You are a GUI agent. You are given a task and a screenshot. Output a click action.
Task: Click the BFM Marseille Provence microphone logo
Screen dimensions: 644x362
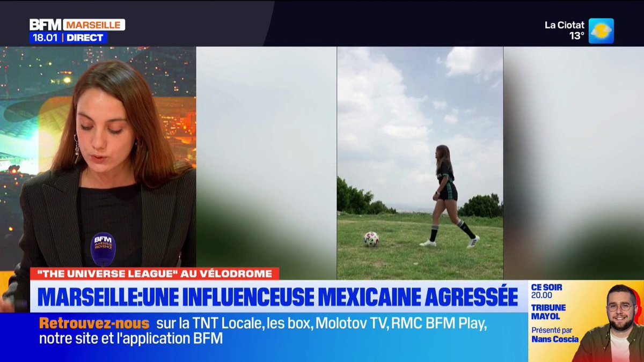click(x=103, y=249)
